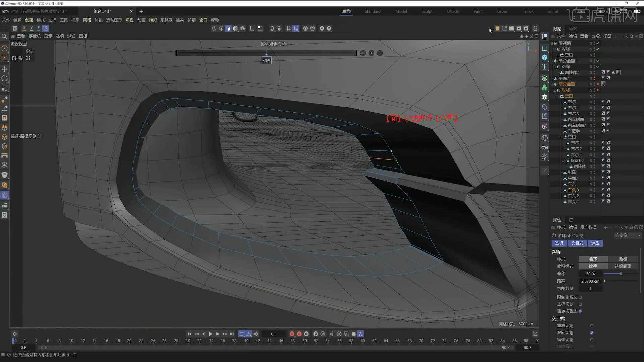Lock the X axis
The image size is (644, 362).
24,28
